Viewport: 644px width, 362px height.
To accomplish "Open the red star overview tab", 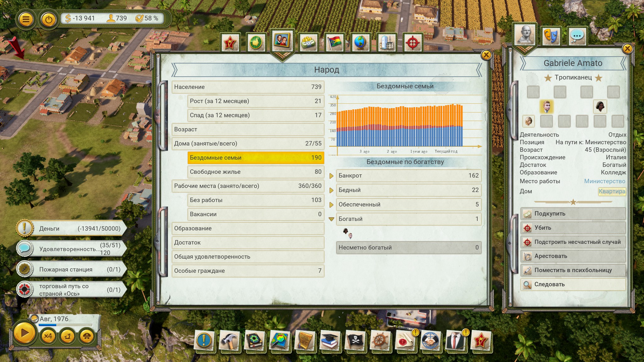I will (230, 42).
